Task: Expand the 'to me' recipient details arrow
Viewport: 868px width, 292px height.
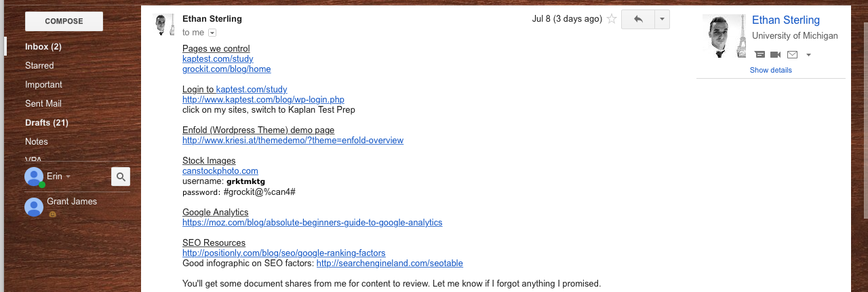Action: click(212, 33)
